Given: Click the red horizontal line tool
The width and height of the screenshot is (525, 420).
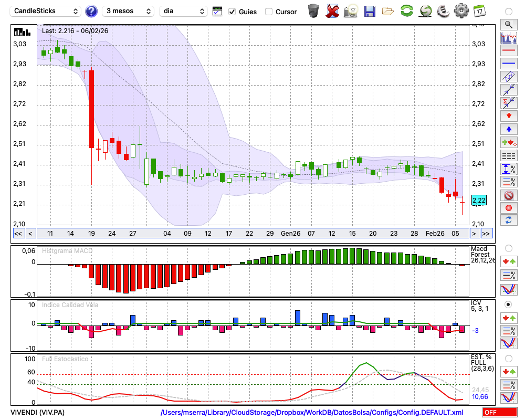Looking at the screenshot, I should pyautogui.click(x=508, y=51).
